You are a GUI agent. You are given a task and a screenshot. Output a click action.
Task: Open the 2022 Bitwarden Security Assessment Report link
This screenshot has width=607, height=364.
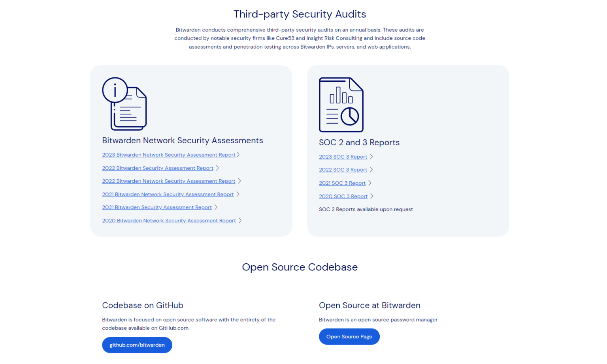click(x=158, y=168)
